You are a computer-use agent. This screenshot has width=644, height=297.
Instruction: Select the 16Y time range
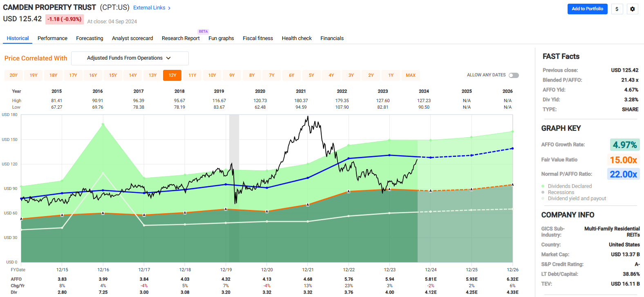[93, 75]
